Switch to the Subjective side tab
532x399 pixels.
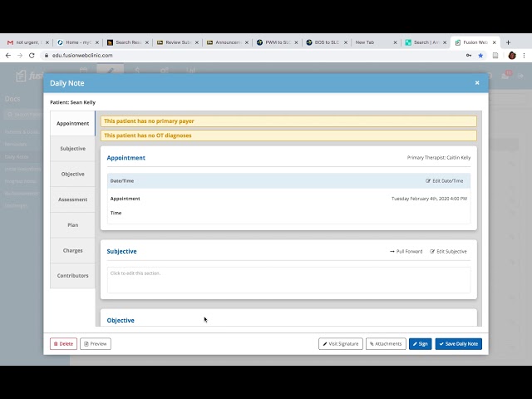[72, 149]
